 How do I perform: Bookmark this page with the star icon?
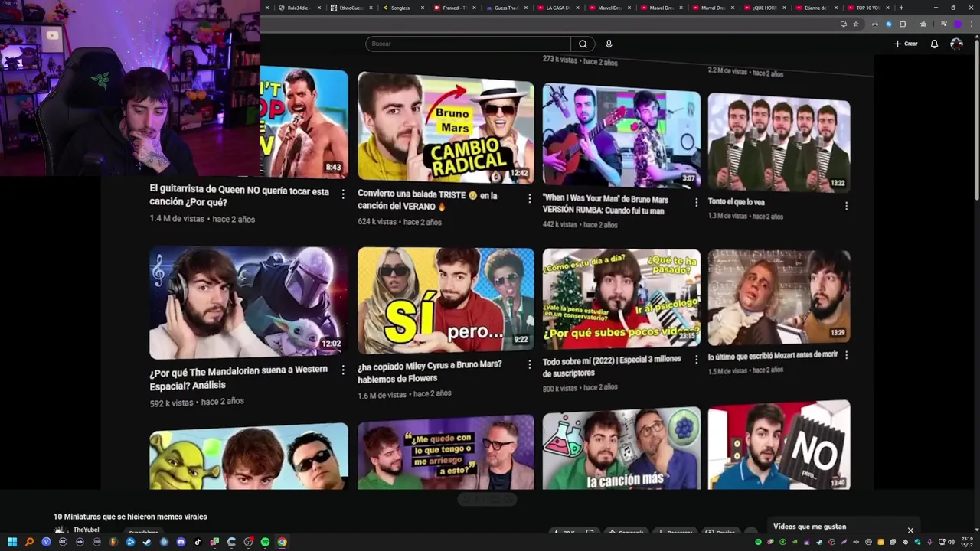[856, 24]
